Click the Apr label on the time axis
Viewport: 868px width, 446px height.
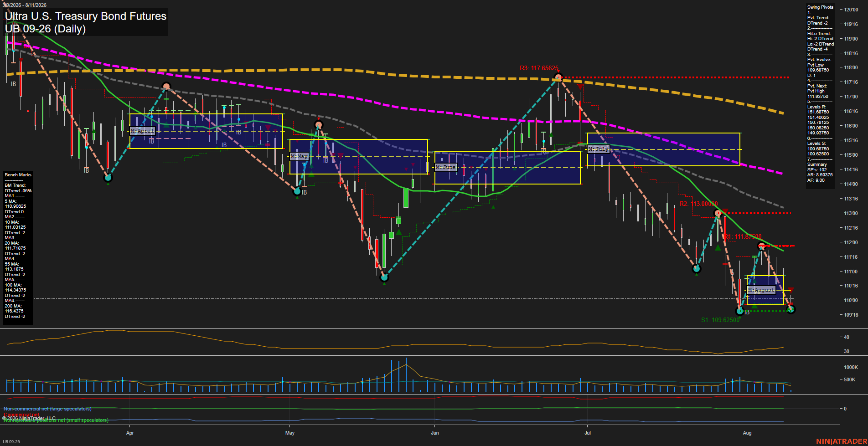(130, 433)
